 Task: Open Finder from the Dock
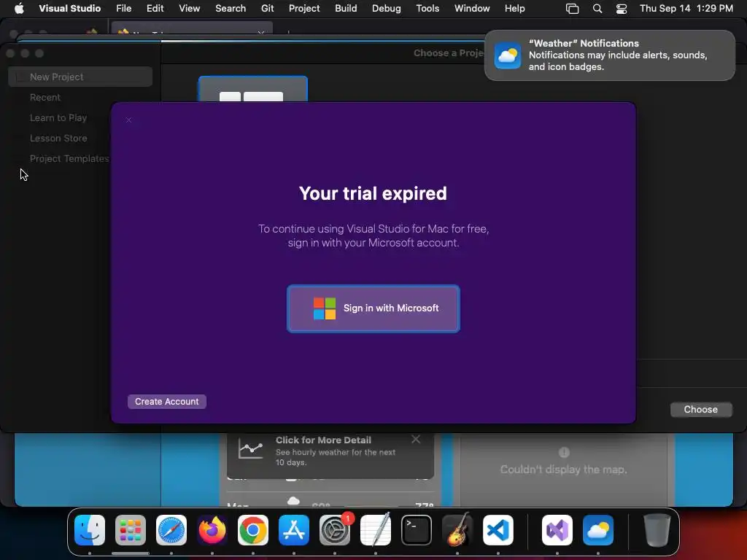coord(90,530)
